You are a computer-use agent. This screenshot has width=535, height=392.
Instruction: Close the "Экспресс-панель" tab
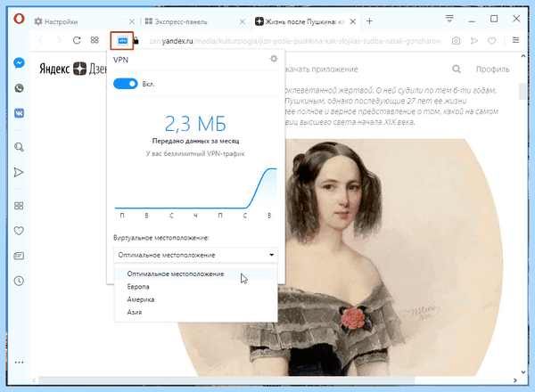(x=243, y=21)
